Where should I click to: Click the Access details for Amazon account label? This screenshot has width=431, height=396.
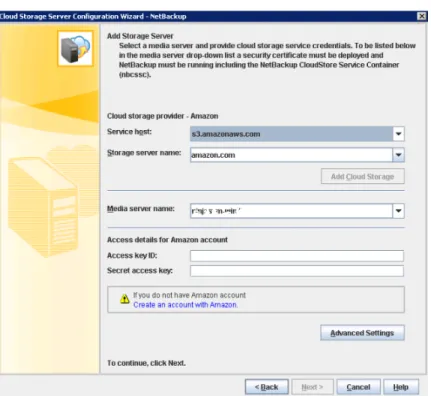pos(167,240)
